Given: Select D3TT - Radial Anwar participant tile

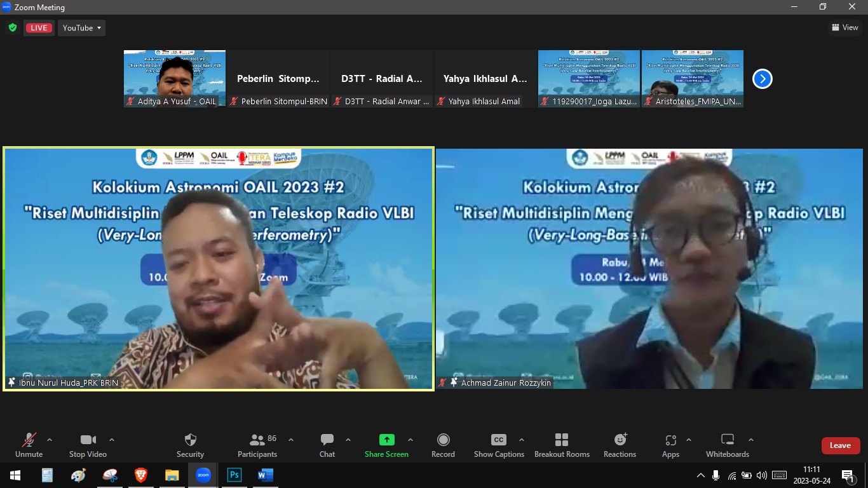Looking at the screenshot, I should tap(382, 79).
